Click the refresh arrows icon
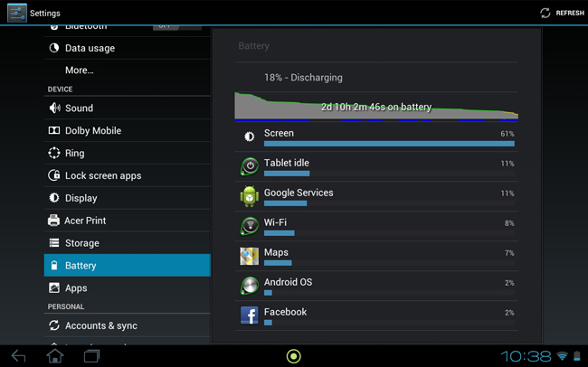Viewport: 588px width, 367px height. [545, 14]
